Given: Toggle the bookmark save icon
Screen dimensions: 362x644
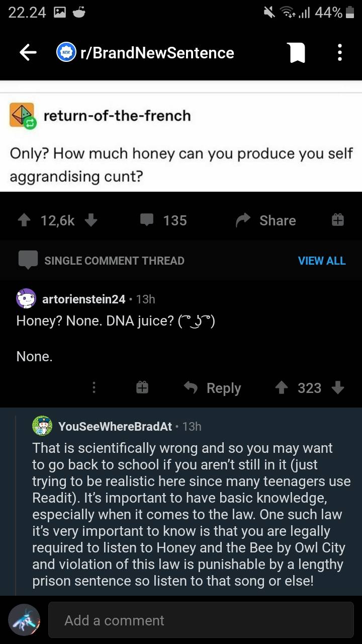Looking at the screenshot, I should pyautogui.click(x=296, y=53).
